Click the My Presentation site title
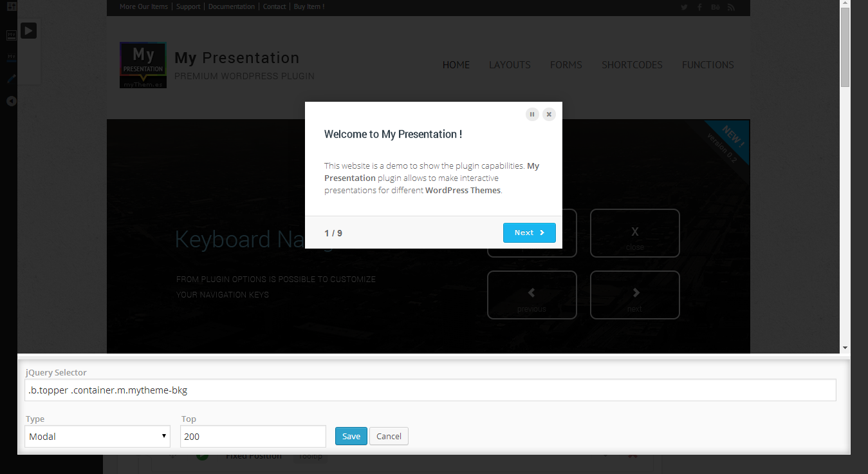The height and width of the screenshot is (474, 868). coord(237,58)
